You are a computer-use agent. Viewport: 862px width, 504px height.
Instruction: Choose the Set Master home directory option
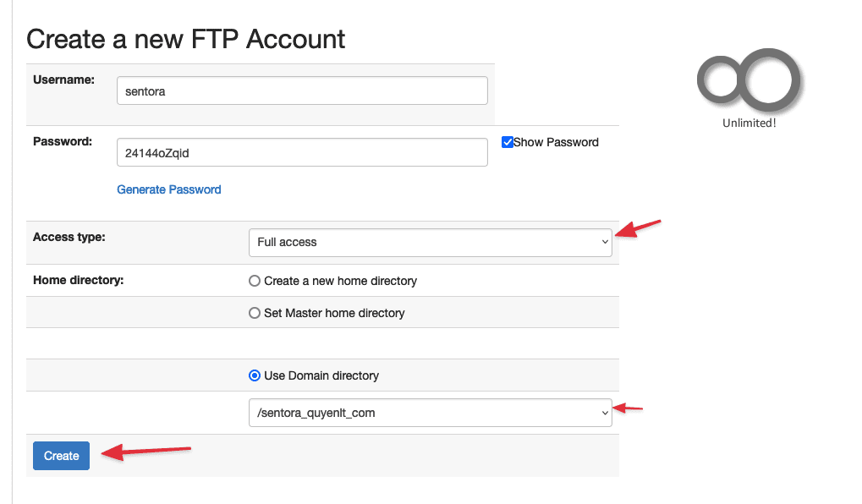point(255,312)
